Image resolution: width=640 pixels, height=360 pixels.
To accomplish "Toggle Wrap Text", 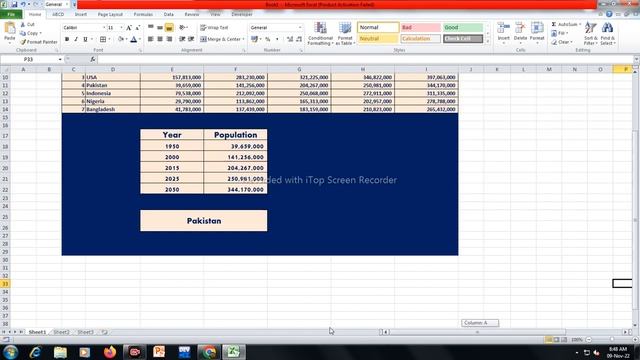I will point(214,27).
